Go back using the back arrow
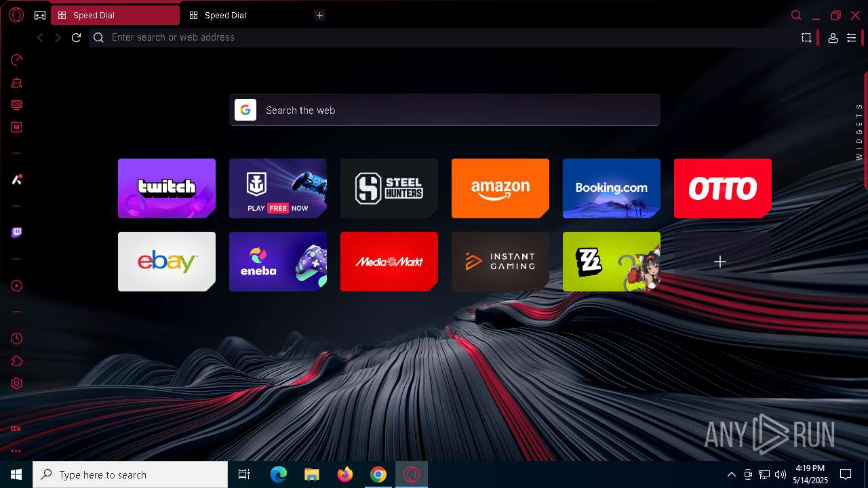The image size is (868, 488). 40,38
